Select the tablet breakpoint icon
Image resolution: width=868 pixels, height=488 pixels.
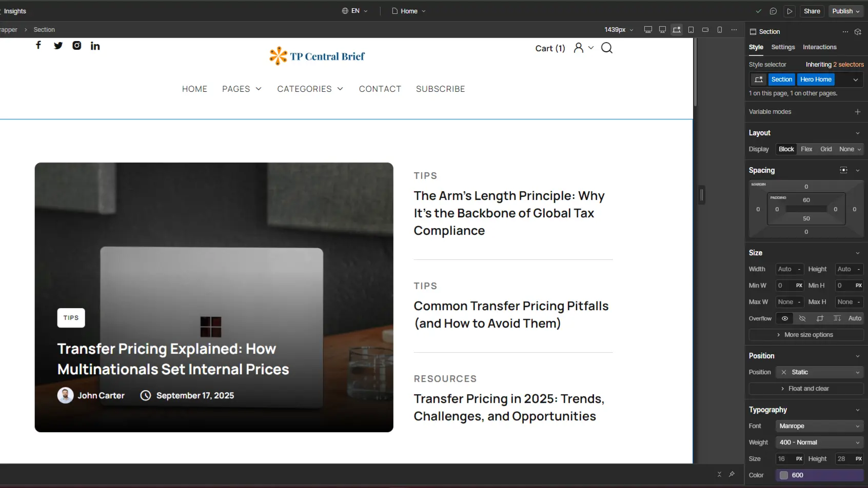[691, 29]
